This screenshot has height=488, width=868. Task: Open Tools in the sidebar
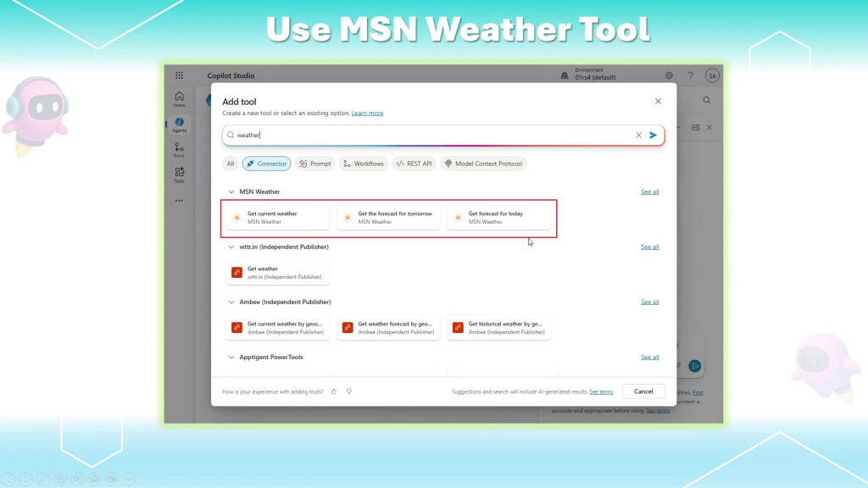tap(180, 175)
